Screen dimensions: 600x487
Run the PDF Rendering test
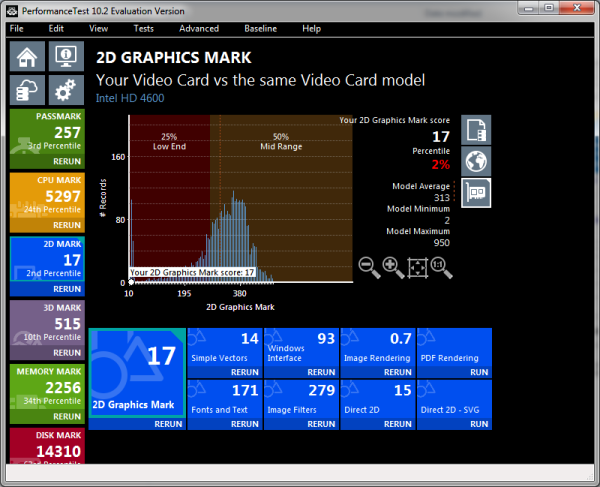pyautogui.click(x=479, y=372)
